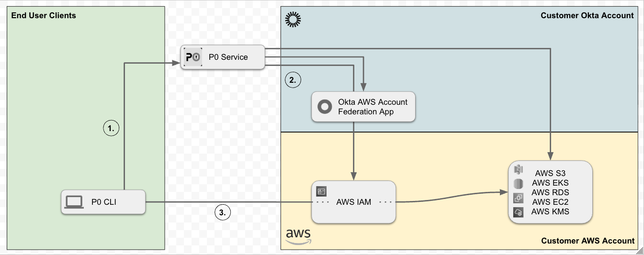Click the Customer AWS Account heading
Screen dimensions: 644x255
point(588,241)
